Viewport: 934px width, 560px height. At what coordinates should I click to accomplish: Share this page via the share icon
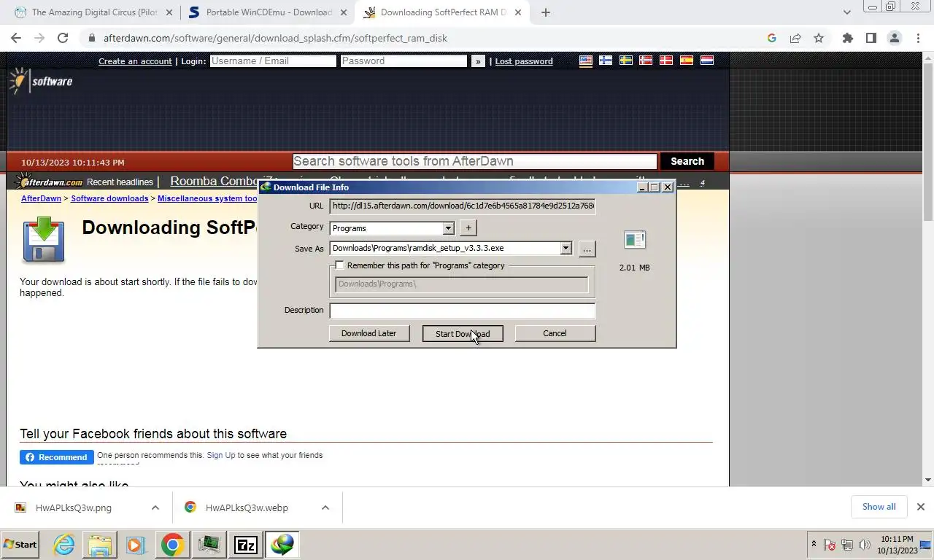795,38
